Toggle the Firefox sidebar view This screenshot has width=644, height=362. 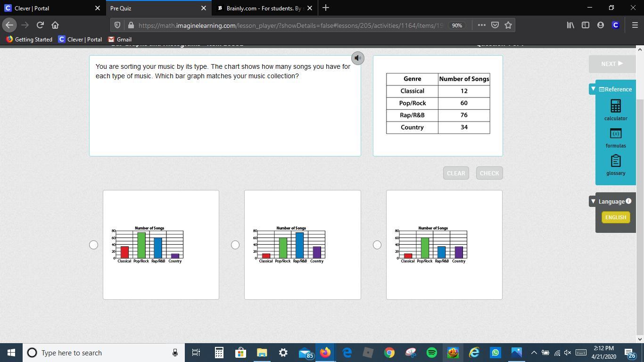tap(586, 25)
